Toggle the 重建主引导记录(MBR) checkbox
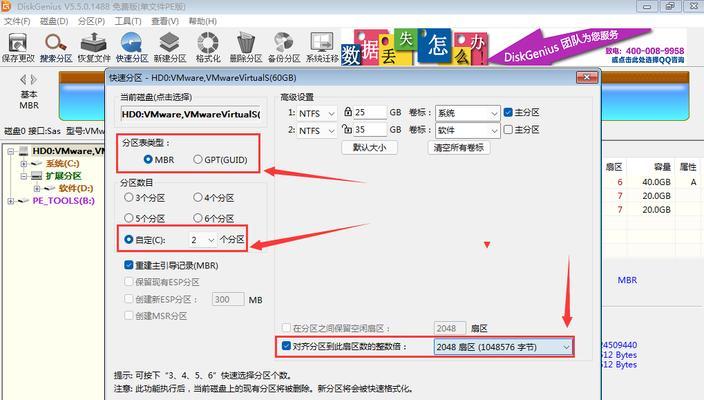The image size is (704, 400). [x=129, y=265]
